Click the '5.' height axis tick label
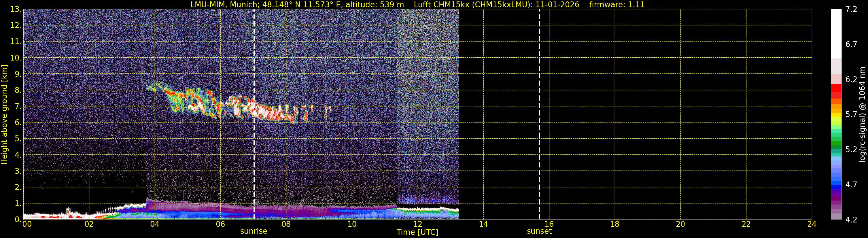This screenshot has height=238, width=868. coord(18,139)
